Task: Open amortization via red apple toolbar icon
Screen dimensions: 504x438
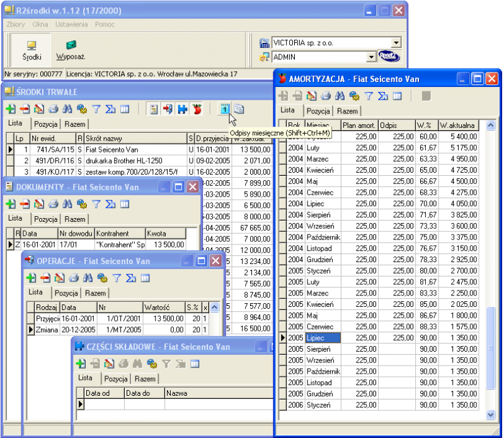Action: [197, 109]
